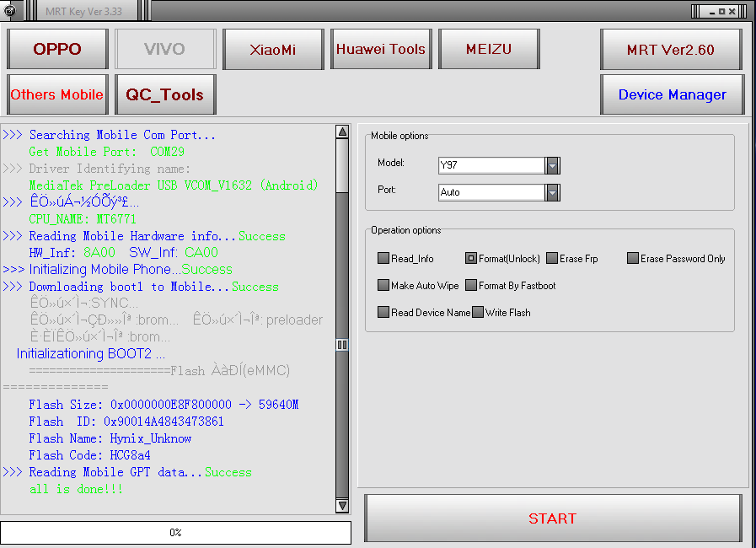Click the log scroll up arrow
This screenshot has height=548, width=756.
(x=342, y=132)
